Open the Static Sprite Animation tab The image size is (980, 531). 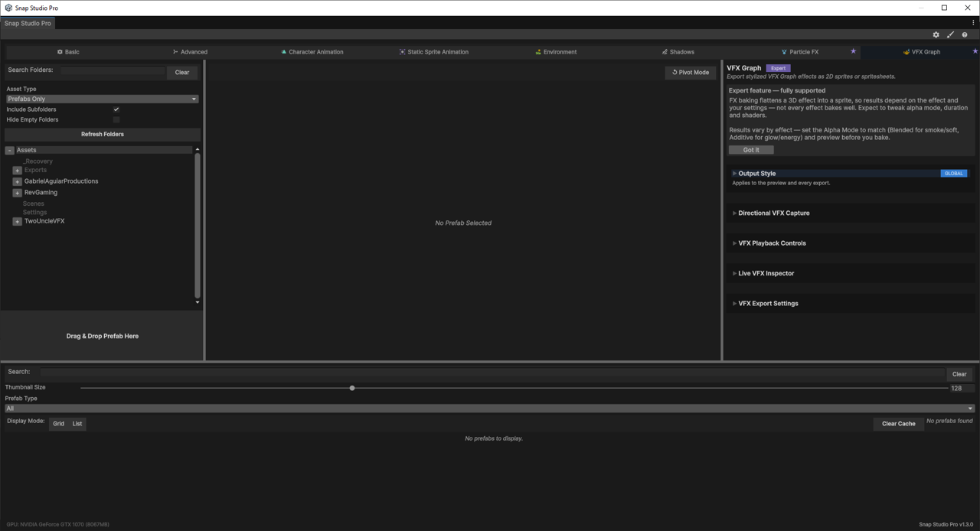[x=433, y=52]
